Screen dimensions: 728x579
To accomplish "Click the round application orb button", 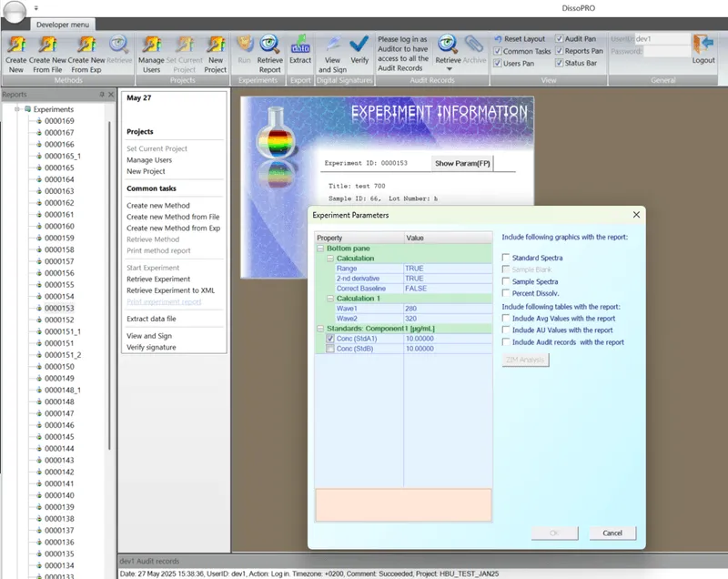I will tap(15, 11).
